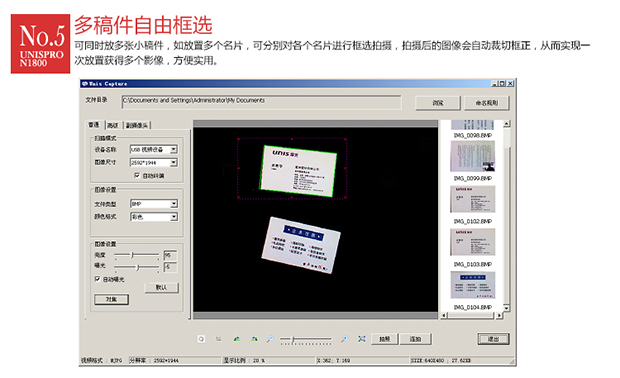Image resolution: width=620 pixels, height=378 pixels.
Task: Click the 默认 default button
Action: 161,287
